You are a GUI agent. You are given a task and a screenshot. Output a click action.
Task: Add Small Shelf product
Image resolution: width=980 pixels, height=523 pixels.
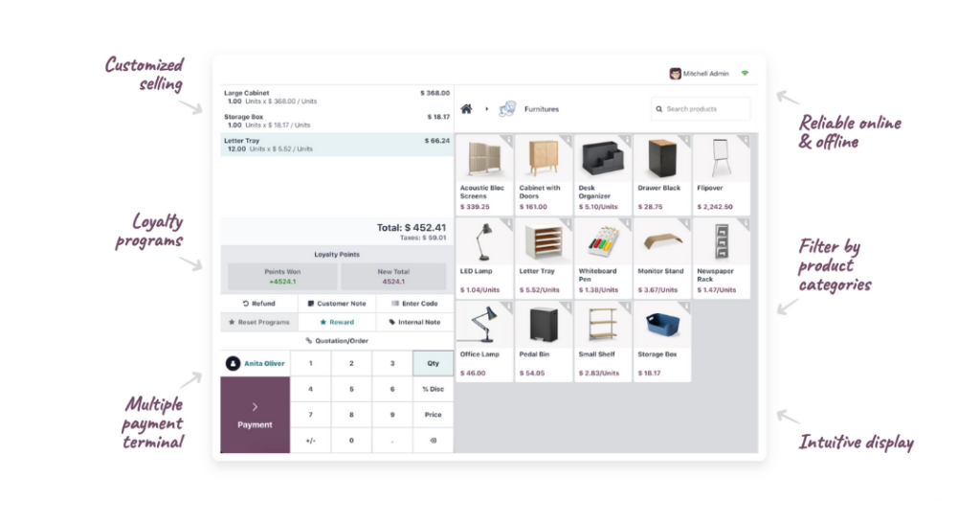603,341
